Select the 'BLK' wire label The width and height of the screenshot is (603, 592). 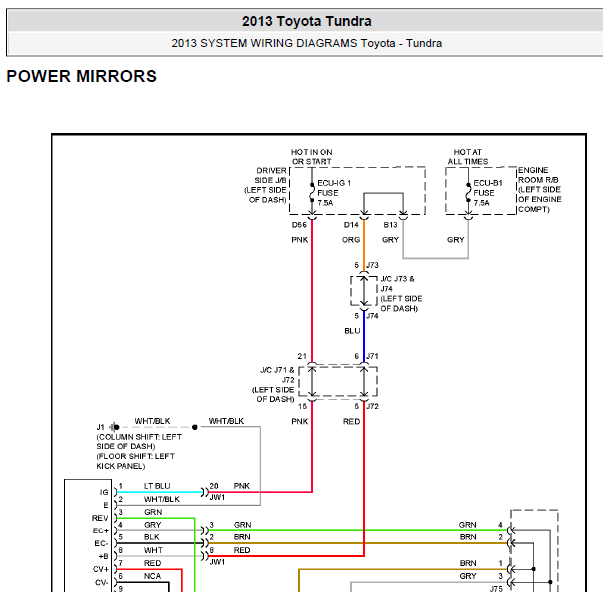click(x=152, y=537)
